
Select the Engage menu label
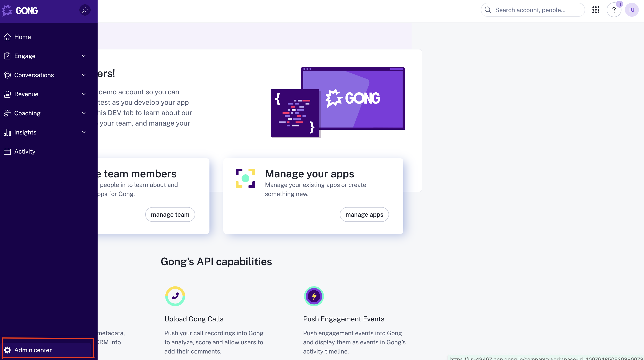pyautogui.click(x=25, y=56)
